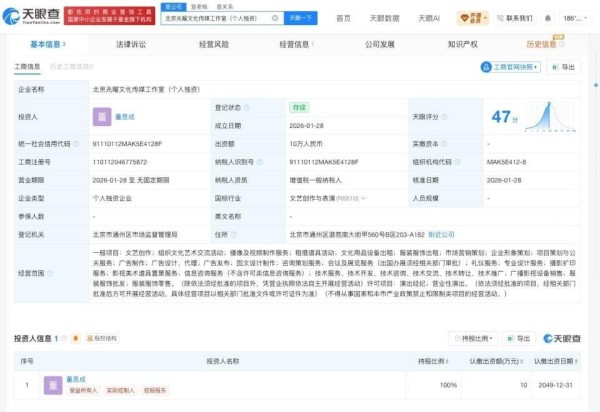Click the help icon beside 经营范围
This screenshot has height=412, width=600.
click(x=50, y=273)
